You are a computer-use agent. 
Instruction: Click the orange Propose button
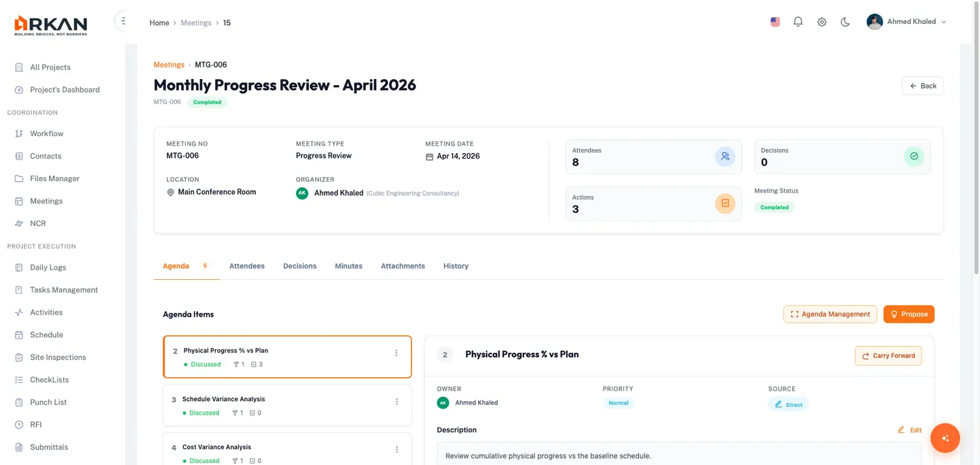pyautogui.click(x=909, y=315)
